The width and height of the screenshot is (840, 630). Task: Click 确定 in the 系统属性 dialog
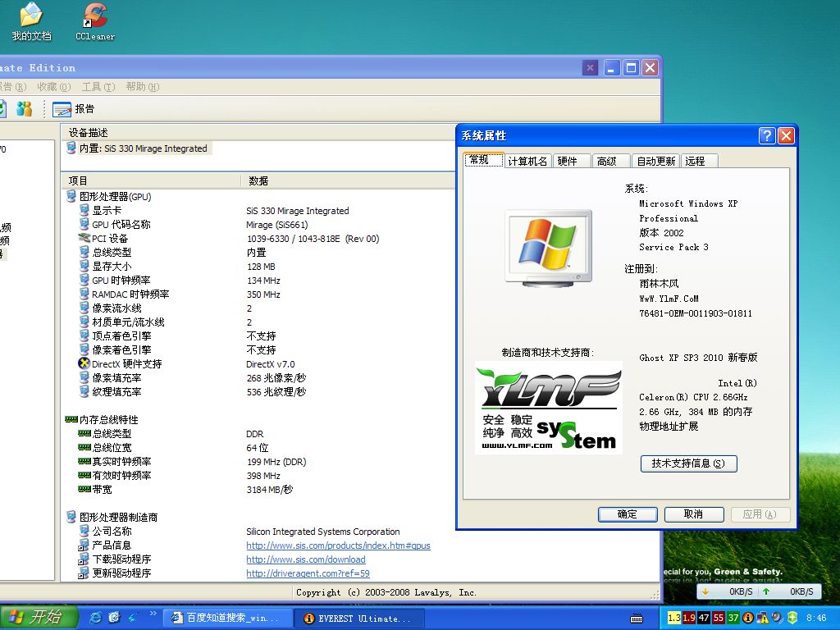click(628, 514)
